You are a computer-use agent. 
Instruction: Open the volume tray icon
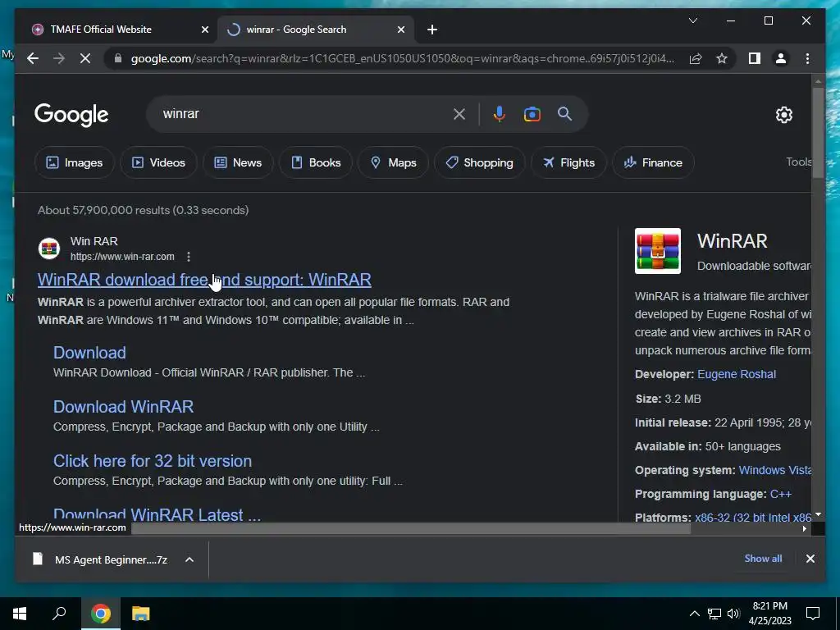(x=733, y=614)
